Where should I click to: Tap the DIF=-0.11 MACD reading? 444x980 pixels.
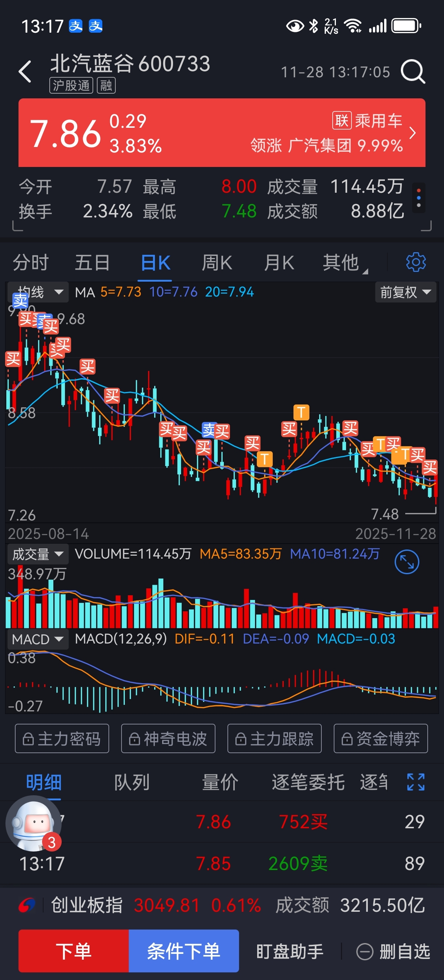(x=205, y=639)
